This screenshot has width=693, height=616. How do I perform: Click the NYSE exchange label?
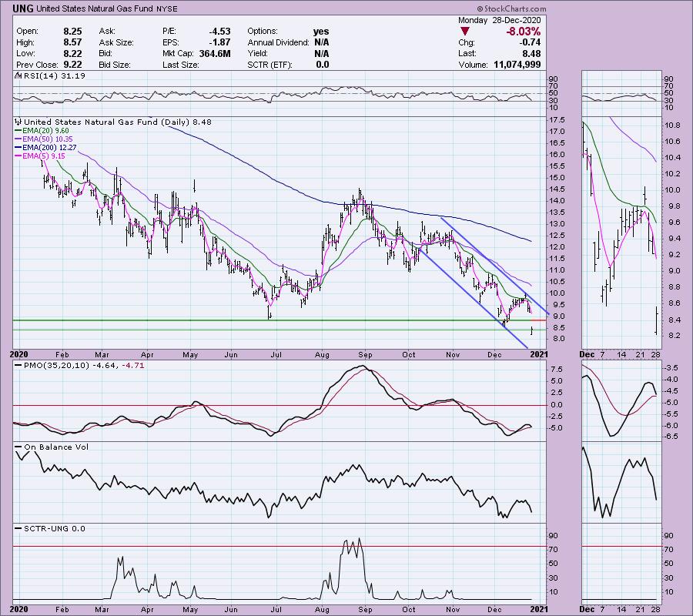166,8
